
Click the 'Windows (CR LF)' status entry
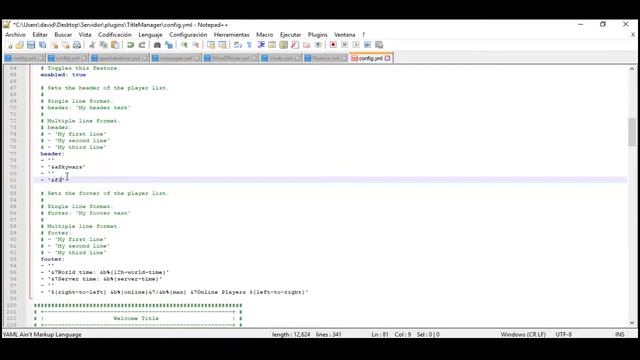pos(523,334)
